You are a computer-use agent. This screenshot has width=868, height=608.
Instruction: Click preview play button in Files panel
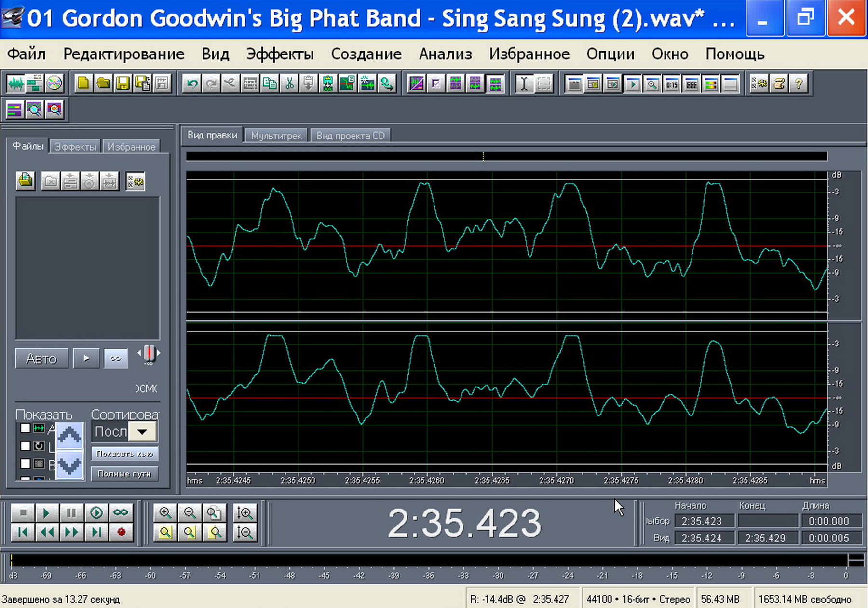pyautogui.click(x=86, y=359)
